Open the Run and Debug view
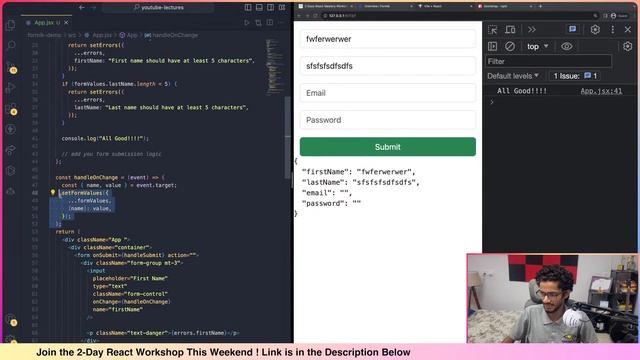Viewport: 640px width, 360px height. click(11, 87)
